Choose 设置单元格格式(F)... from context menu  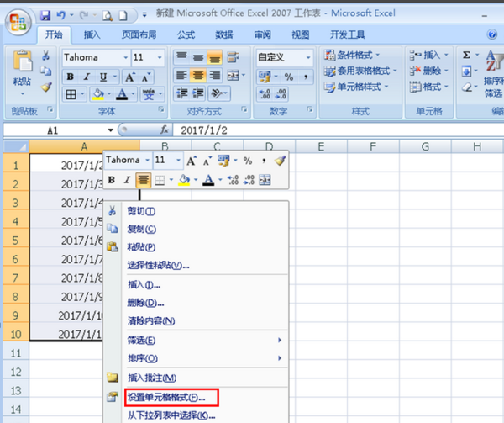(166, 397)
